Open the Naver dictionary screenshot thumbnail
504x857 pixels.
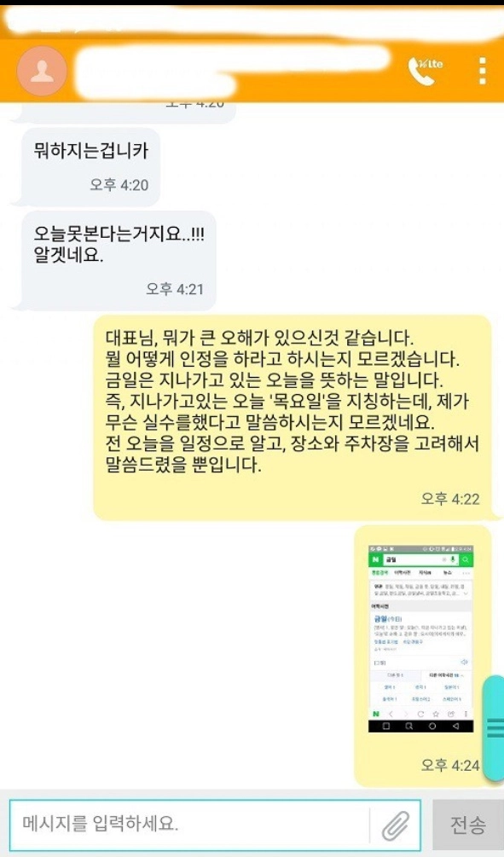(x=421, y=639)
